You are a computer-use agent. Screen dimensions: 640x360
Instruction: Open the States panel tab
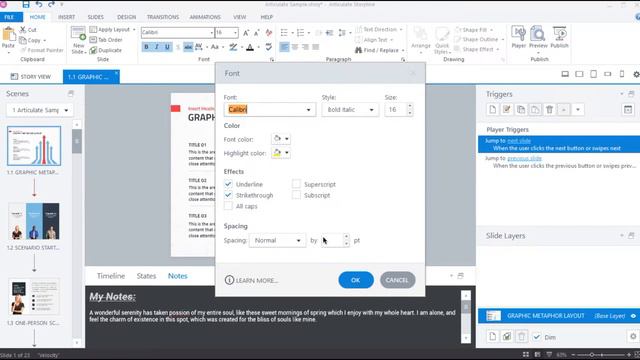(x=147, y=276)
